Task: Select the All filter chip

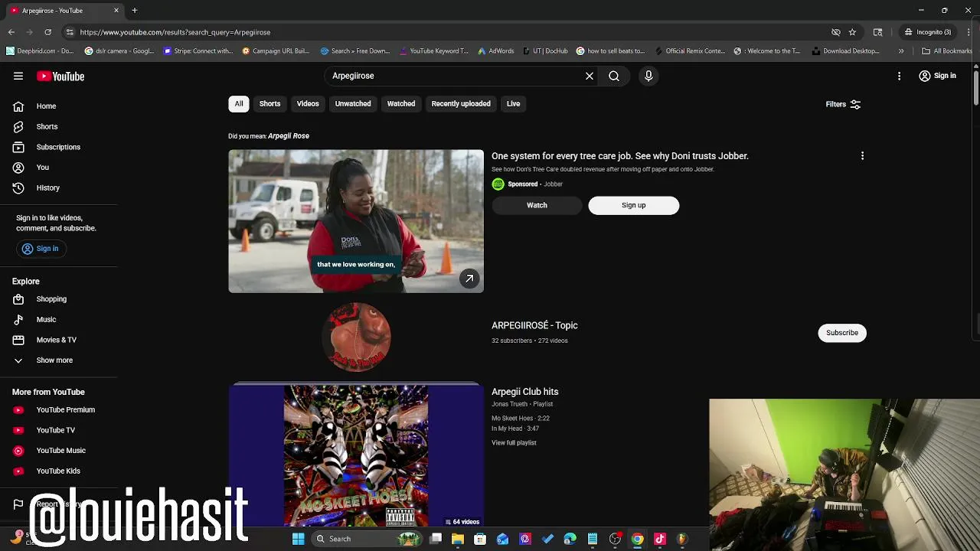Action: pos(239,103)
